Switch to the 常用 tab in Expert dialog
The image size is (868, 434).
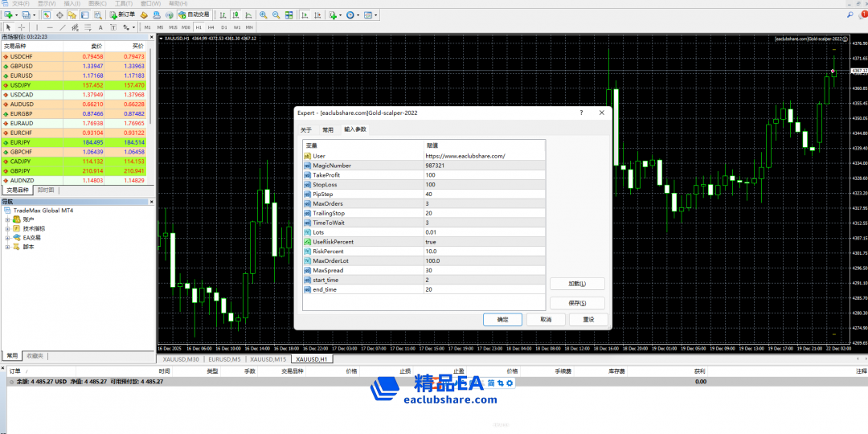[x=328, y=129]
